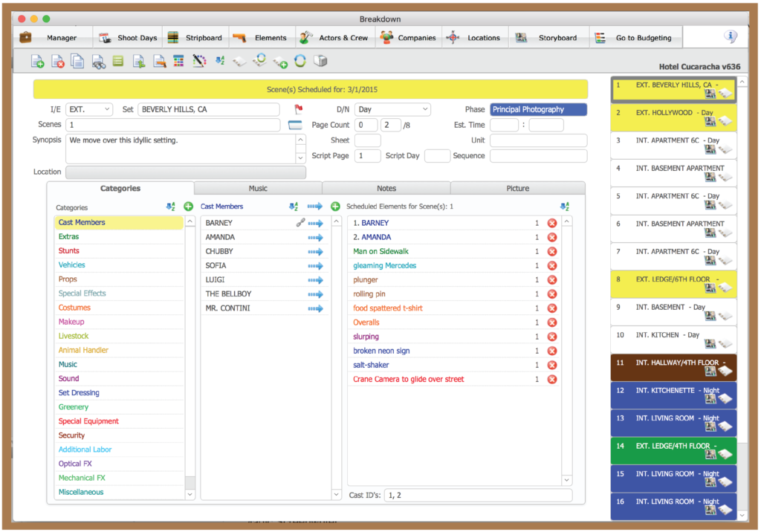Add a new category with green plus
Image resolution: width=761 pixels, height=532 pixels.
[x=188, y=207]
